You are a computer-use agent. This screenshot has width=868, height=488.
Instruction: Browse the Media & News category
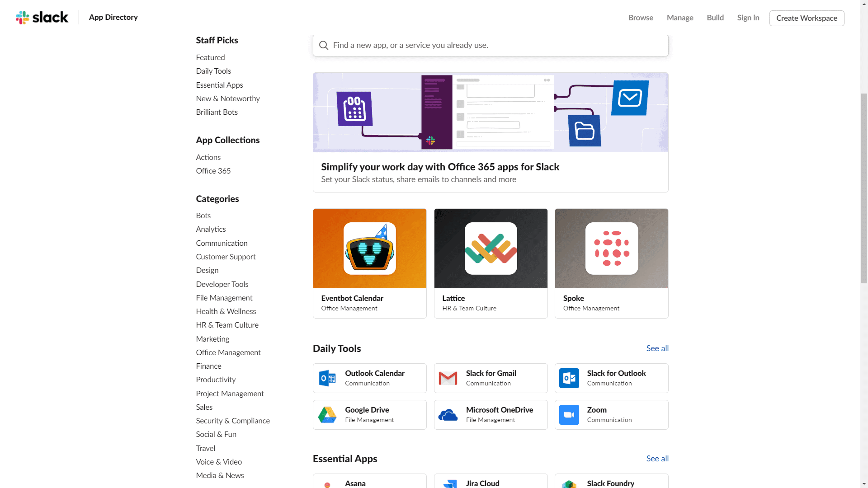coord(220,475)
